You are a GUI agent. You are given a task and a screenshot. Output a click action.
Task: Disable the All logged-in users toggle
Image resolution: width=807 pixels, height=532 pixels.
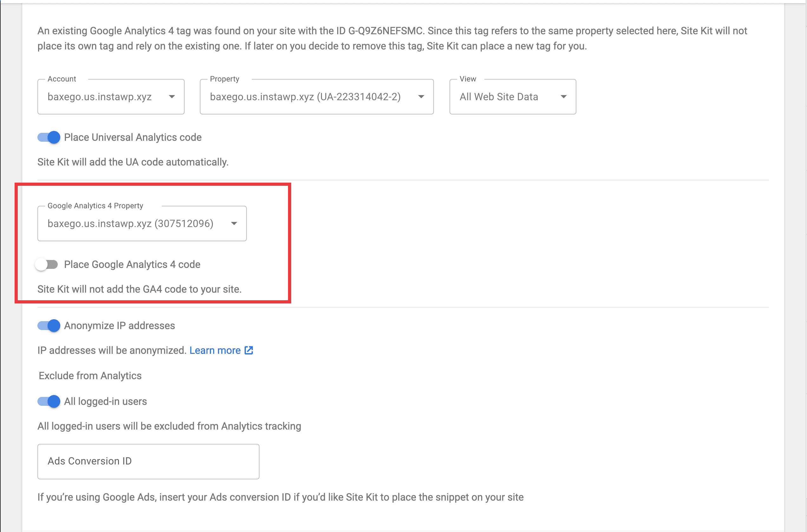click(x=49, y=402)
